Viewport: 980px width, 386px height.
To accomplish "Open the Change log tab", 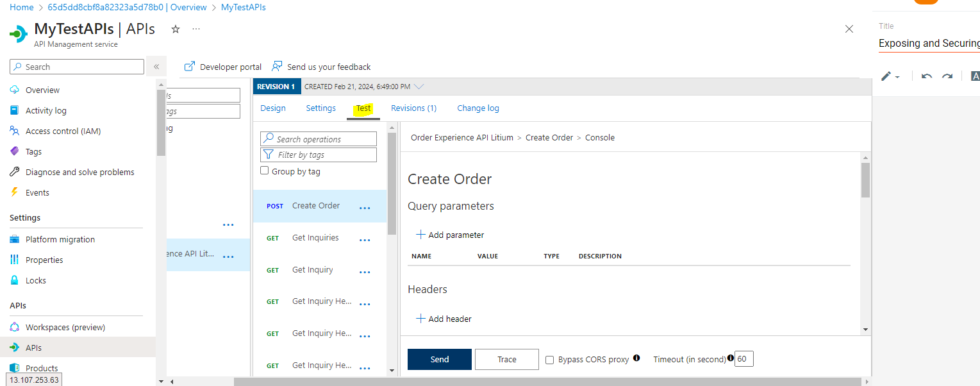I will coord(478,108).
